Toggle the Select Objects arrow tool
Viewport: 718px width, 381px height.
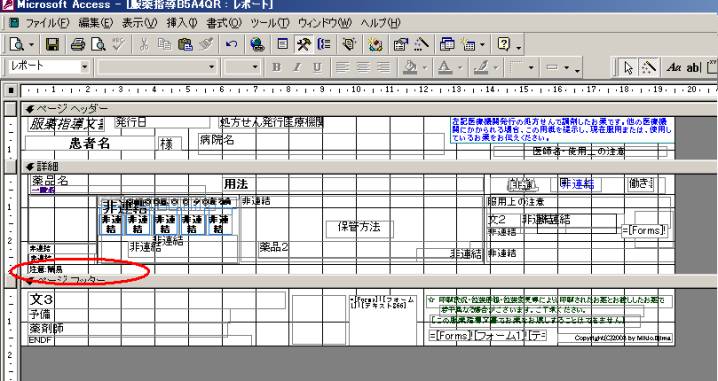pyautogui.click(x=629, y=68)
